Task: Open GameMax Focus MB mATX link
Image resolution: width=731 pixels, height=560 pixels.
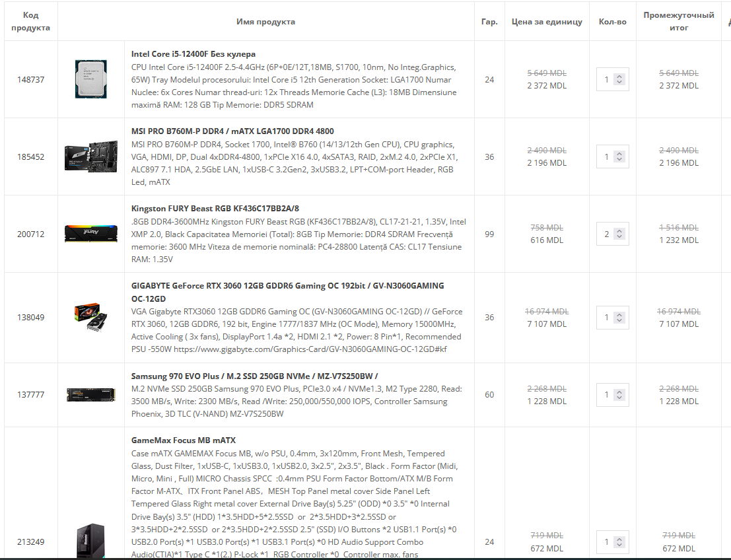Action: pyautogui.click(x=183, y=440)
